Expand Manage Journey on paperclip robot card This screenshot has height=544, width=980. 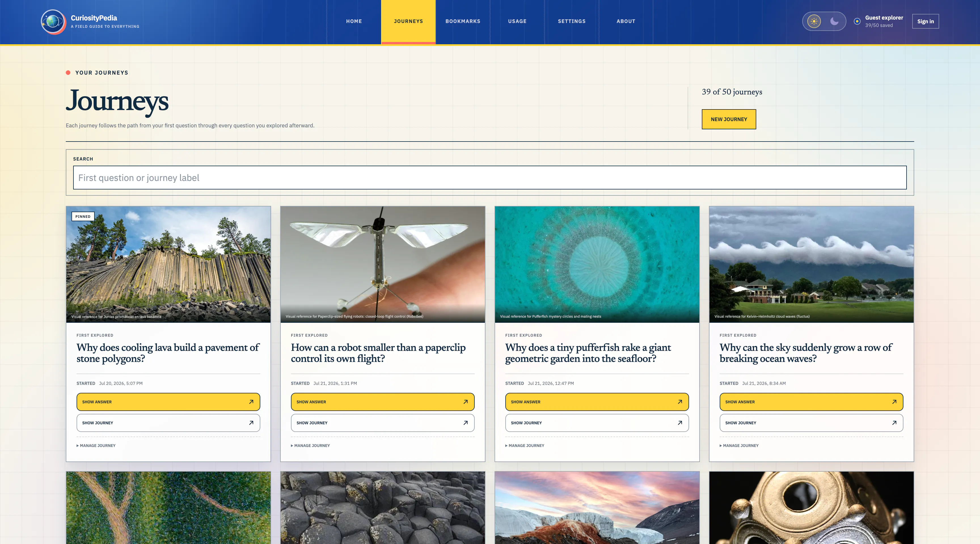(x=311, y=446)
